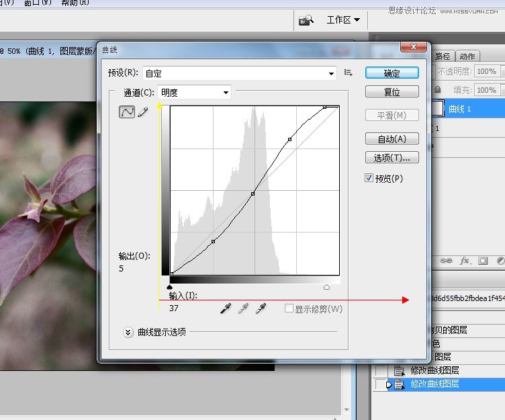Select the edit-points curve tool

tap(127, 112)
